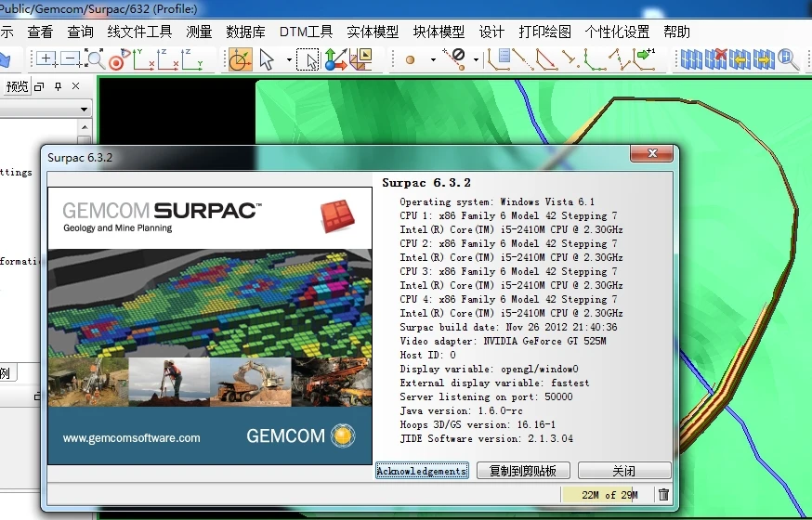The image size is (812, 520).
Task: Select the Y-X plan view axes icon
Action: click(143, 59)
